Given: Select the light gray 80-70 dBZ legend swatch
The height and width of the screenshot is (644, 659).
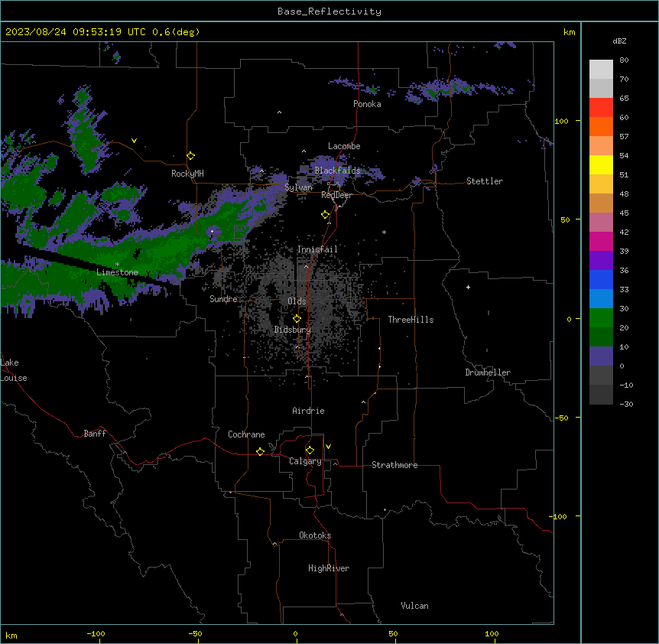Looking at the screenshot, I should coord(601,70).
